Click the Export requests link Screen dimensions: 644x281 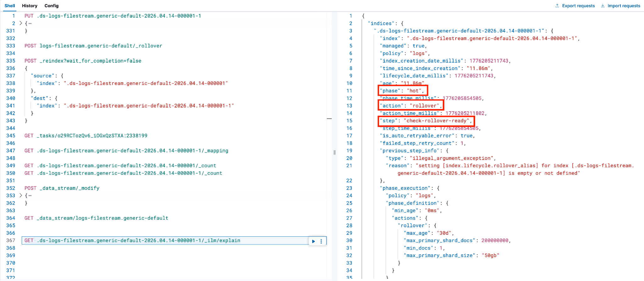click(578, 6)
